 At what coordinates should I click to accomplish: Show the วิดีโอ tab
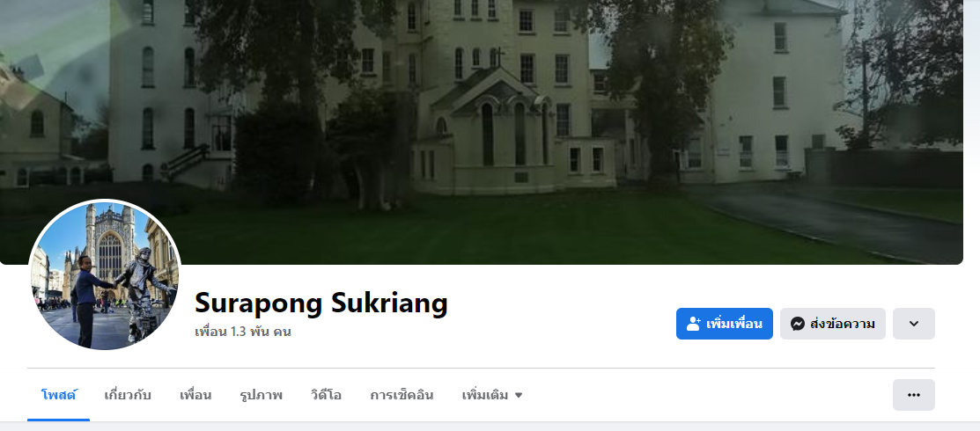tap(327, 395)
